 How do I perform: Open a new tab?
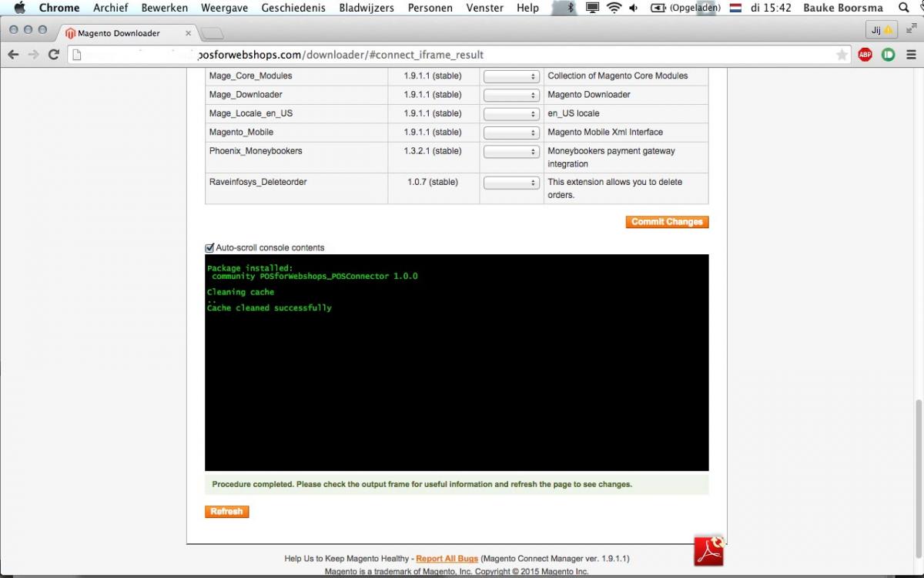click(213, 33)
